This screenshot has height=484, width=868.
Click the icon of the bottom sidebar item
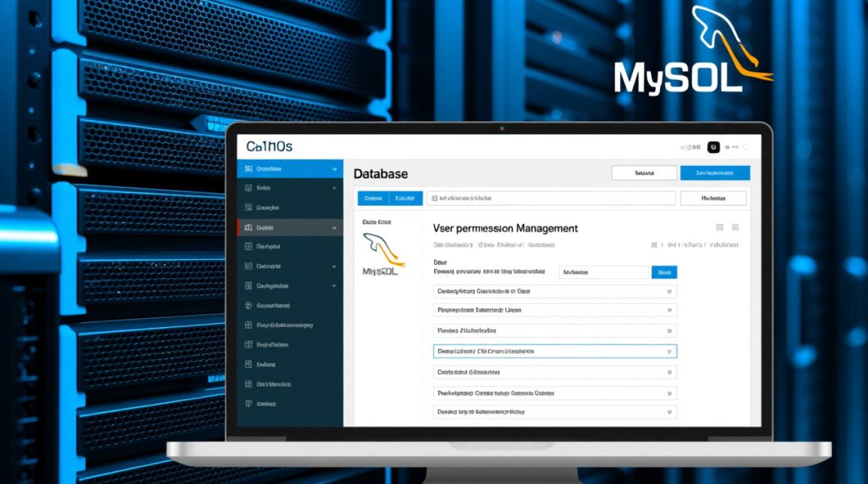(x=249, y=404)
